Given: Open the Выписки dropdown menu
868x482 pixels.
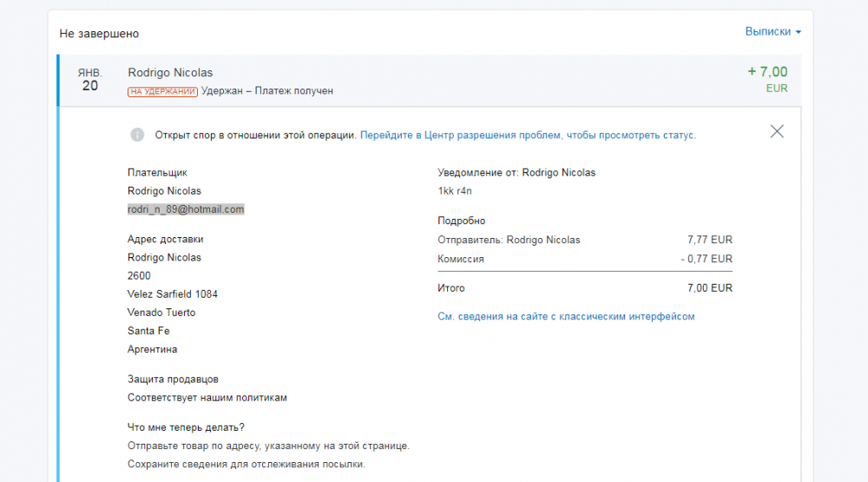Looking at the screenshot, I should (x=772, y=31).
